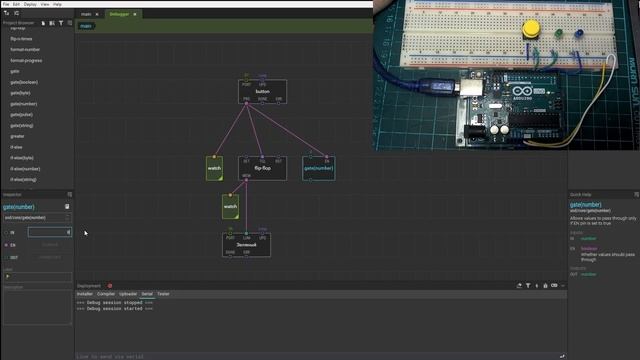Select if-else(byte) in the Project Browser
640x360 pixels.
pyautogui.click(x=22, y=158)
